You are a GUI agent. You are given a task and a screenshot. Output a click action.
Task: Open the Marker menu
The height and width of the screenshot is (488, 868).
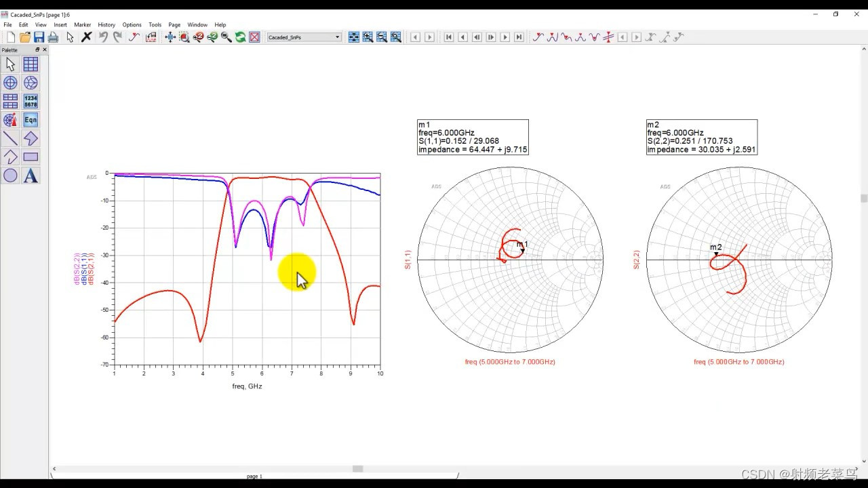[x=83, y=25]
